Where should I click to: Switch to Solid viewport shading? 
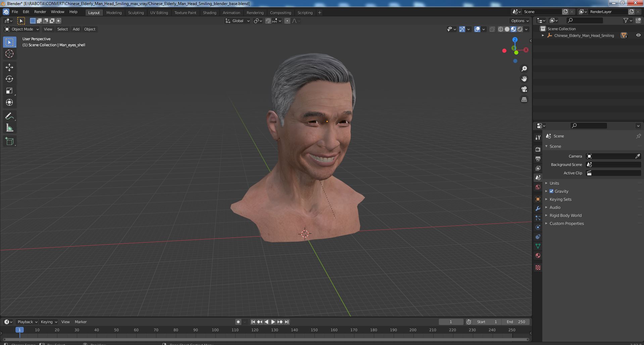[507, 29]
